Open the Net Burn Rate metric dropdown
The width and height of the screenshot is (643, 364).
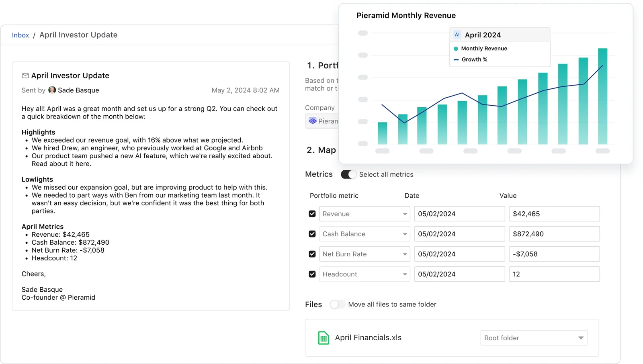click(x=365, y=254)
